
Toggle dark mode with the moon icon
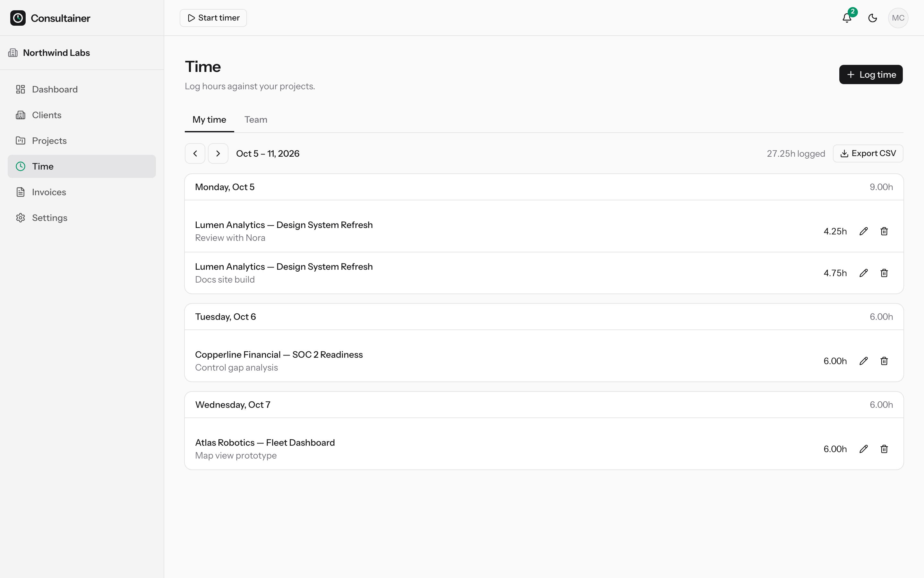point(872,18)
